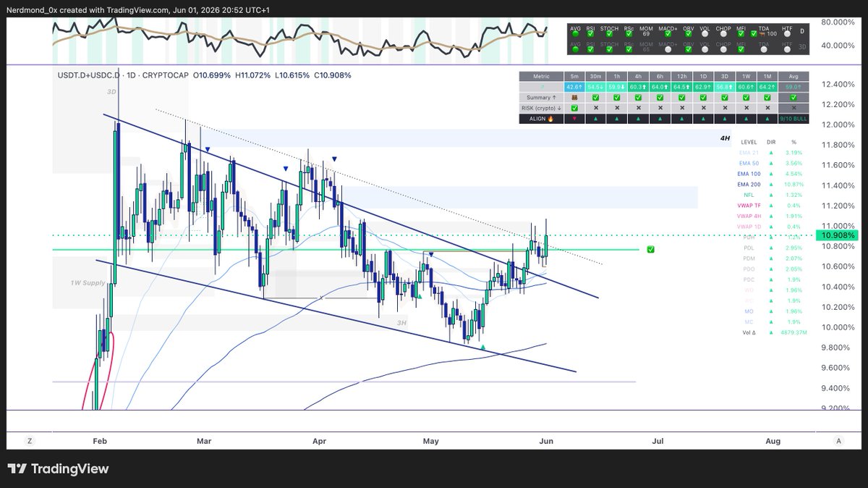Viewport: 868px width, 488px height.
Task: Click the 12.000% price axis label
Action: pyautogui.click(x=839, y=125)
